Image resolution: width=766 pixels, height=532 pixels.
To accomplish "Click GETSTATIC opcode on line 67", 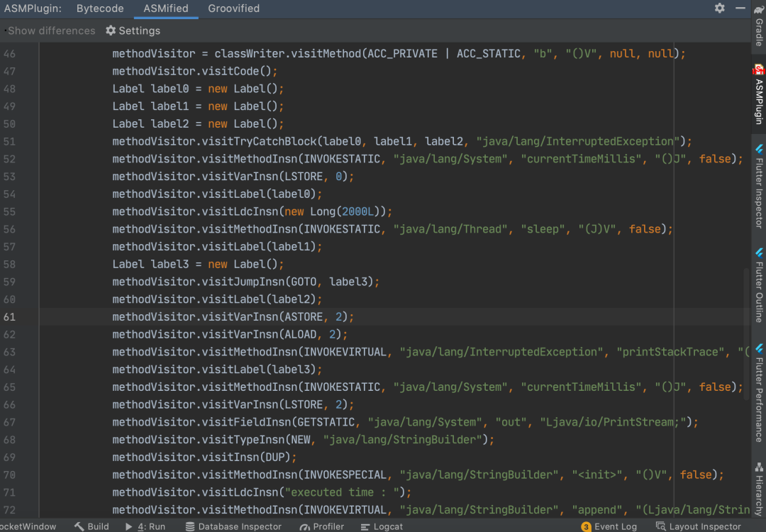I will click(326, 421).
